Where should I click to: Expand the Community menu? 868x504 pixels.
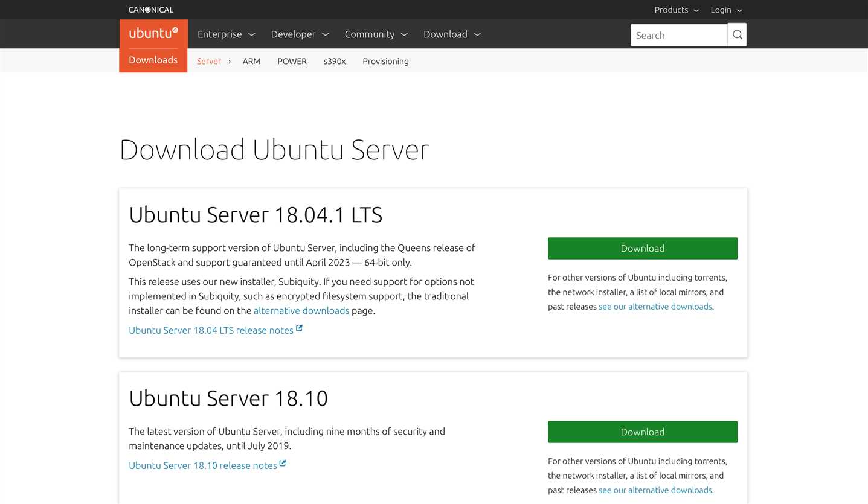point(376,34)
